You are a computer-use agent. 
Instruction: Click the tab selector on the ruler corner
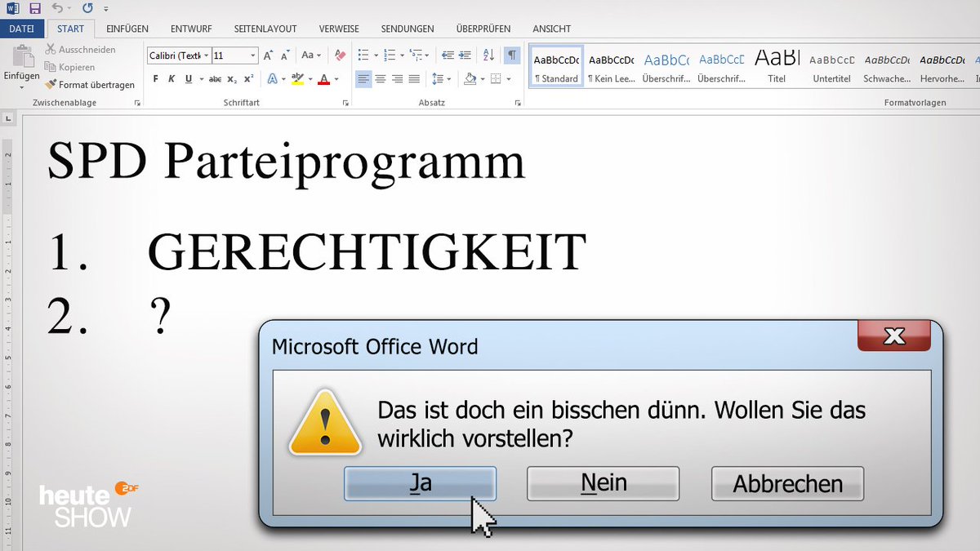(8, 119)
